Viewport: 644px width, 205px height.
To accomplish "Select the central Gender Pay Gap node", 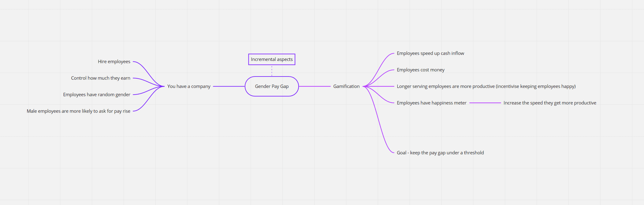I will click(x=272, y=86).
